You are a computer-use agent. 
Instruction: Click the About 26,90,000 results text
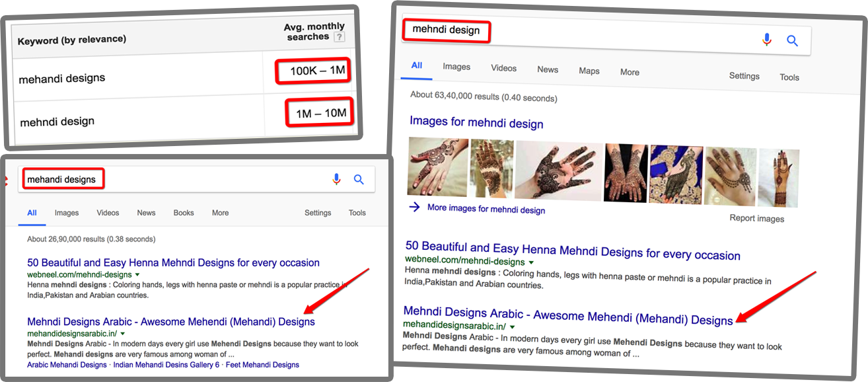click(x=91, y=239)
